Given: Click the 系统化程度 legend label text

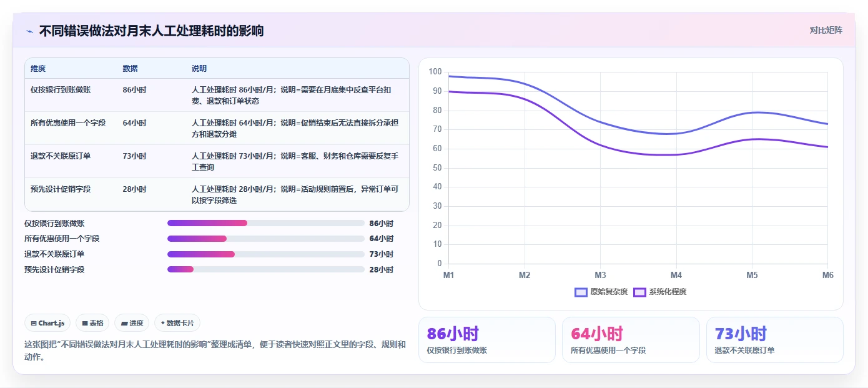Looking at the screenshot, I should [x=668, y=292].
